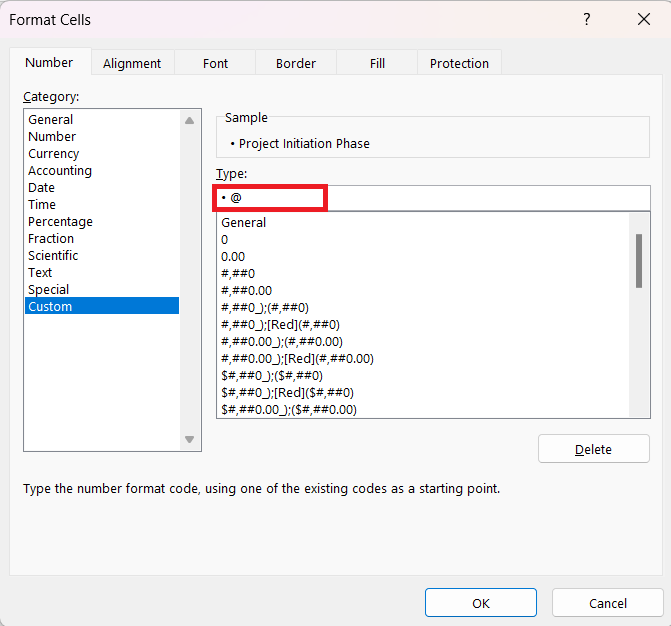Select the #,##0.00_);[Red](#,##0.00) format code
671x626 pixels.
point(423,358)
